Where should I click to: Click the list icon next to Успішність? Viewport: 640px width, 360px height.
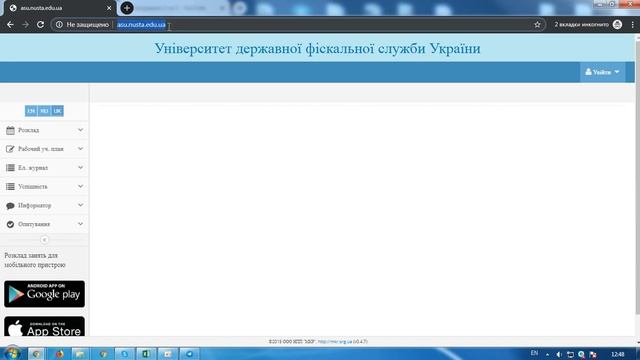tap(10, 187)
